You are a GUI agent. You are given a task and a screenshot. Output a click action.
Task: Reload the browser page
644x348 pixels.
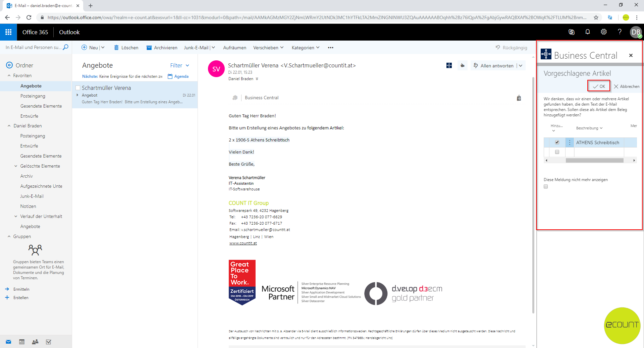point(29,17)
